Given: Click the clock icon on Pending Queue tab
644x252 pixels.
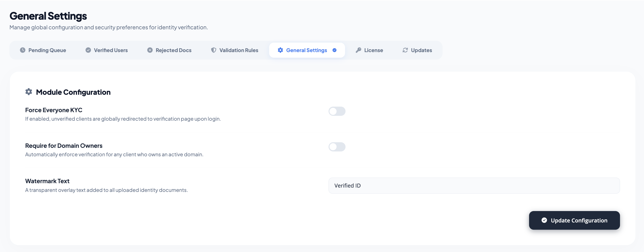Looking at the screenshot, I should click(23, 50).
